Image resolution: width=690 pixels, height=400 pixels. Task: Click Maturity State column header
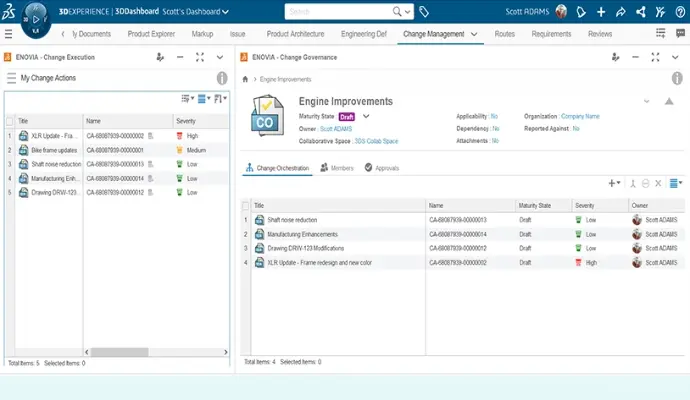[543, 206]
